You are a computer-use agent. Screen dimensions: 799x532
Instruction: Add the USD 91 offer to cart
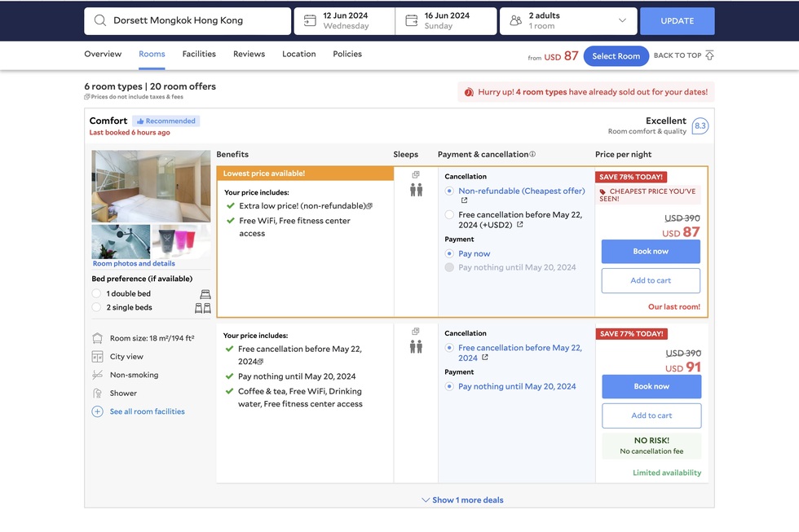[x=651, y=415]
